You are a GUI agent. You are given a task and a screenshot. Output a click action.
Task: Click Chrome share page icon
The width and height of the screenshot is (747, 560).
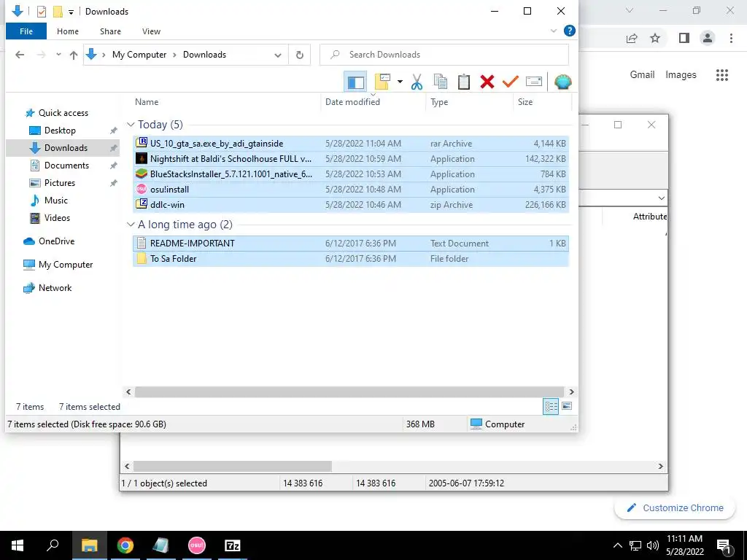632,38
